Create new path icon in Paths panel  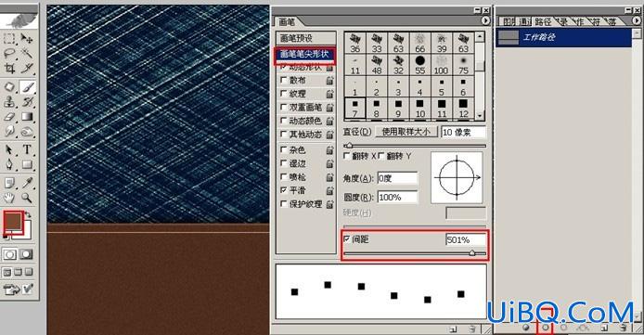click(604, 328)
